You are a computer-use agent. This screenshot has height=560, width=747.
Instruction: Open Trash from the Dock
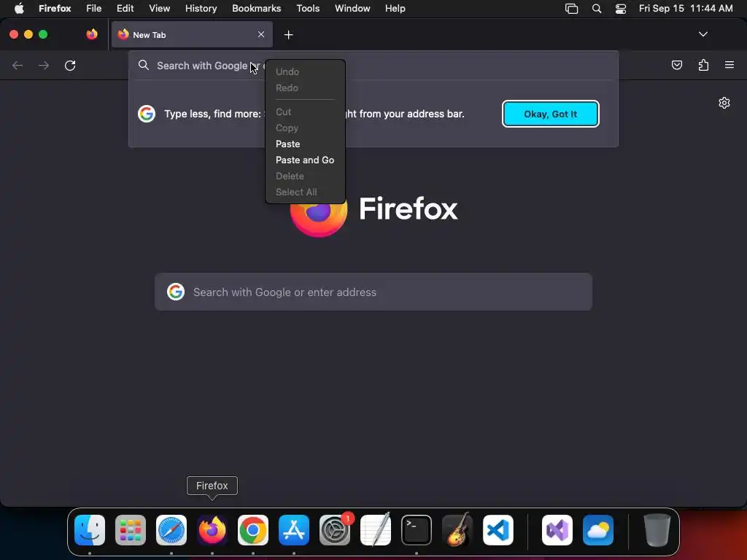pos(657,530)
